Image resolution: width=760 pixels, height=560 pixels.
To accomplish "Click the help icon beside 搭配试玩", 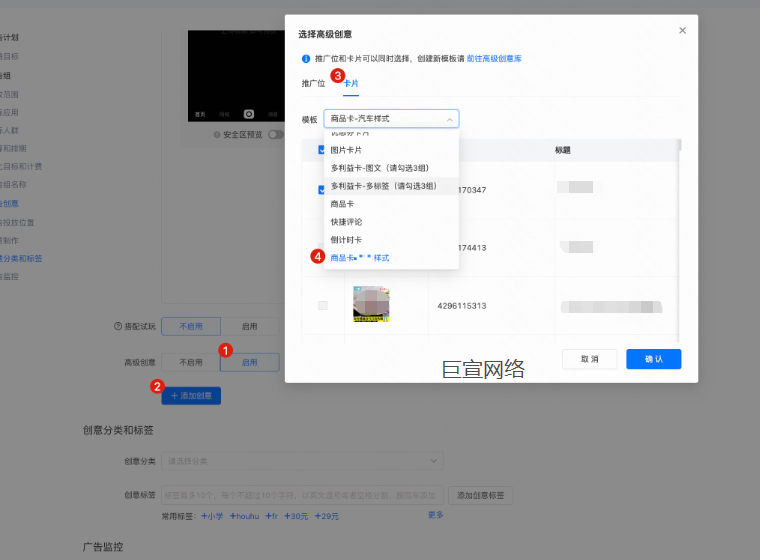I will pos(118,326).
